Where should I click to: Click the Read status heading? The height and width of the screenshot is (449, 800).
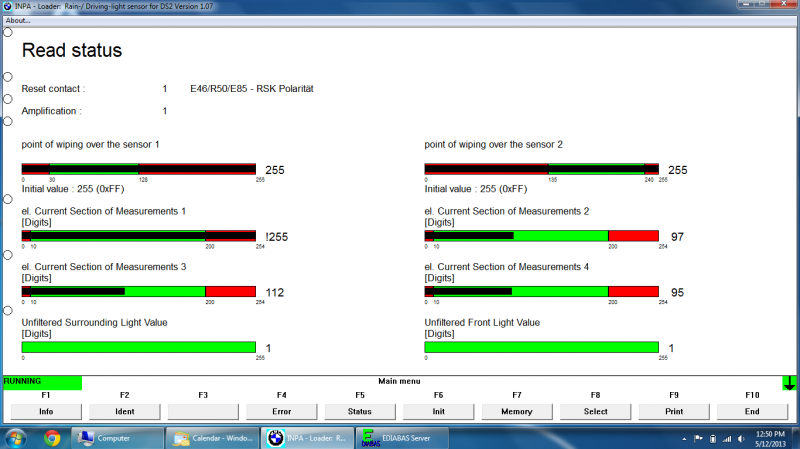coord(72,51)
